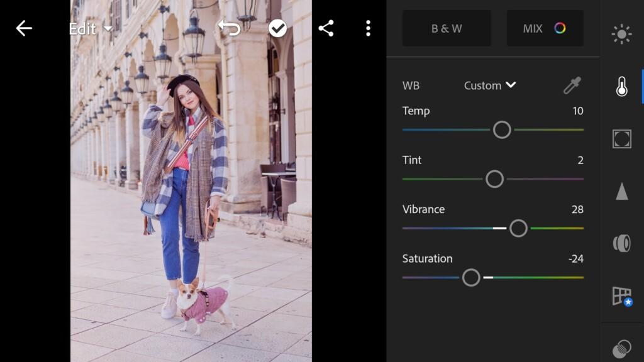Switch the photo to B & W
Image resolution: width=644 pixels, height=362 pixels.
[x=447, y=28]
